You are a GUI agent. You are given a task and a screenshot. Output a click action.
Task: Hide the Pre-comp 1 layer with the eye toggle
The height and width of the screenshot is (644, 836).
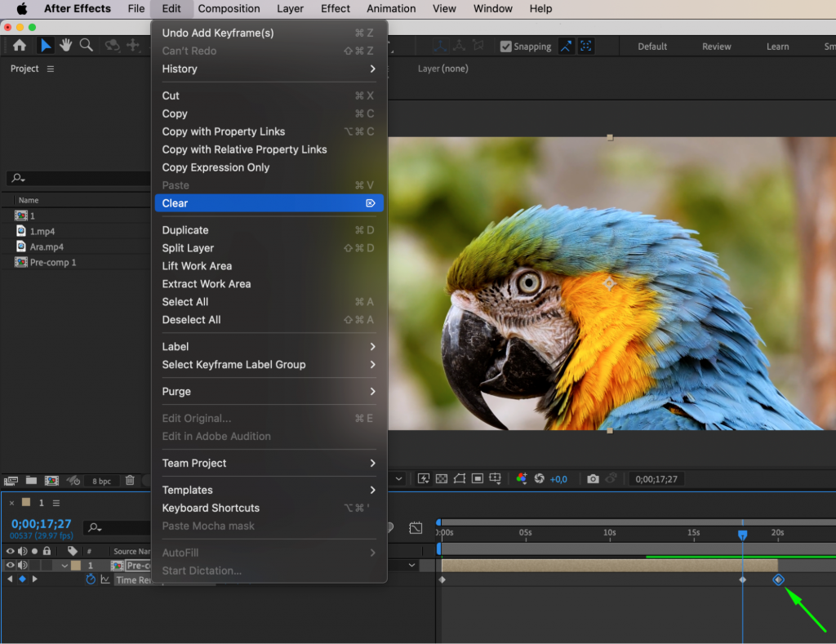click(11, 565)
